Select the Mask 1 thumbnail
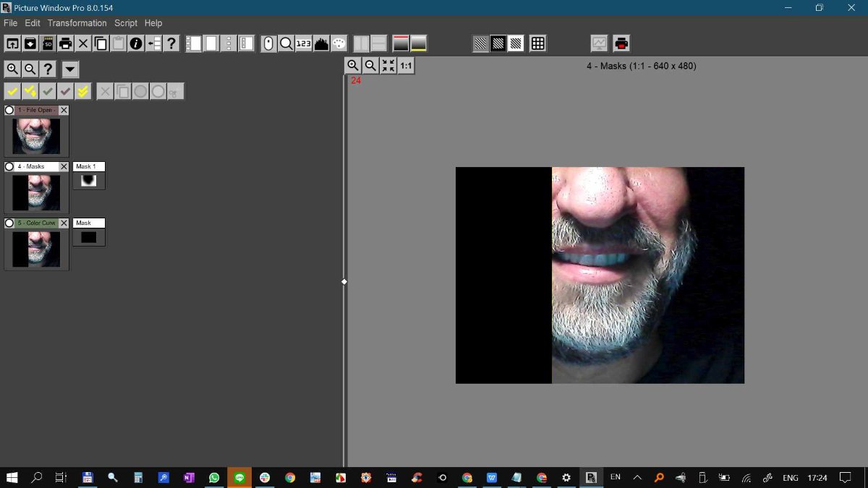Screen dimensions: 868x488 [x=89, y=181]
